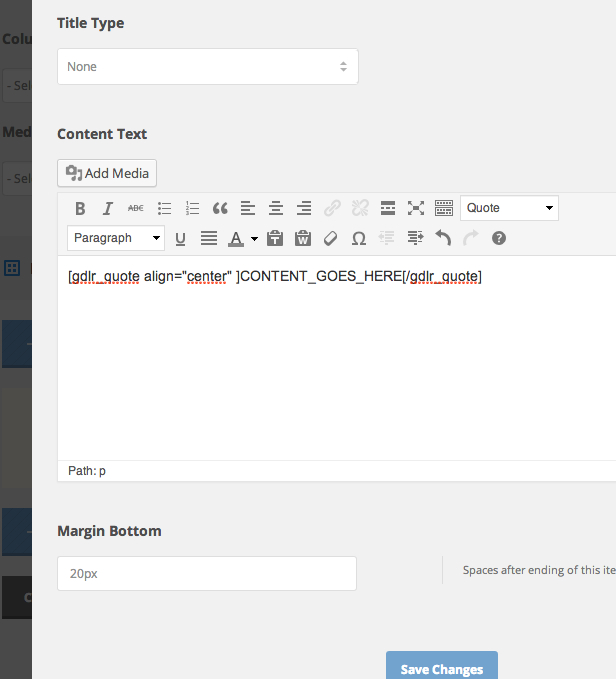Open the Title Type dropdown
The image size is (616, 679).
click(x=208, y=67)
